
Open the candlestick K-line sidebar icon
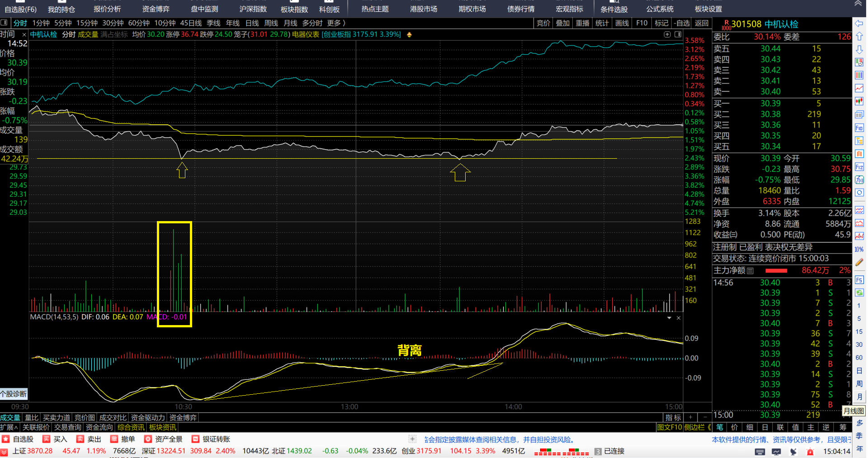point(859,101)
